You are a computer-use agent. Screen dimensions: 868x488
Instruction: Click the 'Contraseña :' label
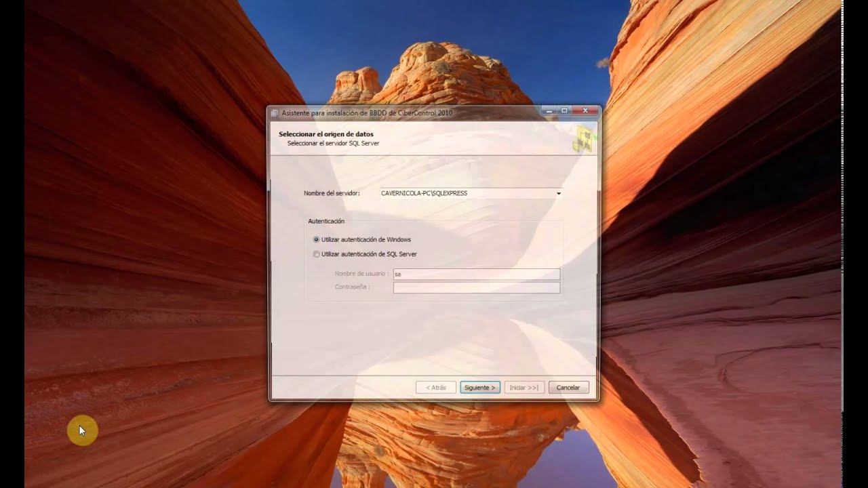coord(352,287)
